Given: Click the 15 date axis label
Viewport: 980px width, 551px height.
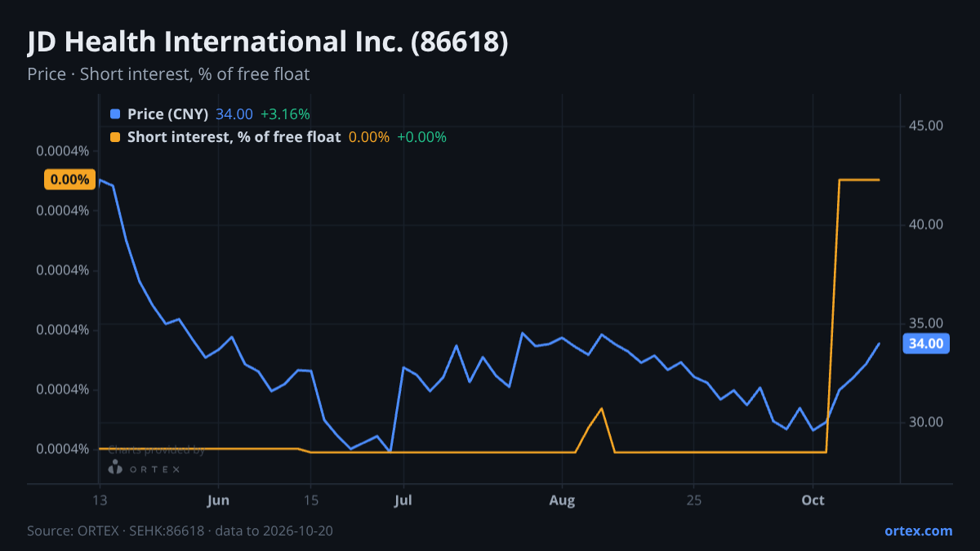Looking at the screenshot, I should 310,500.
